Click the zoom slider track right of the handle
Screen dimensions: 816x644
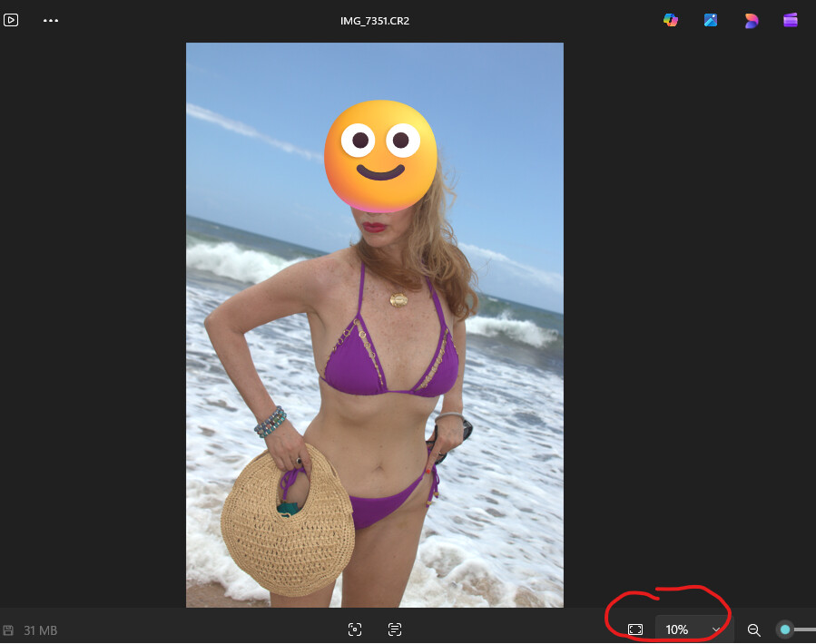[805, 629]
